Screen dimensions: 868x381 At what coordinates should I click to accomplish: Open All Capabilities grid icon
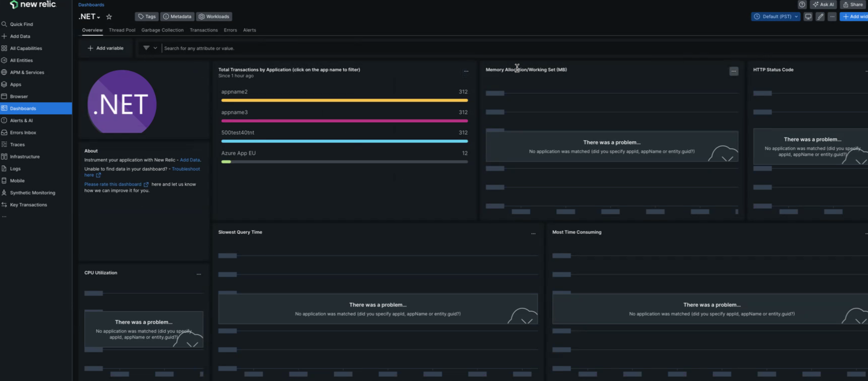click(4, 48)
